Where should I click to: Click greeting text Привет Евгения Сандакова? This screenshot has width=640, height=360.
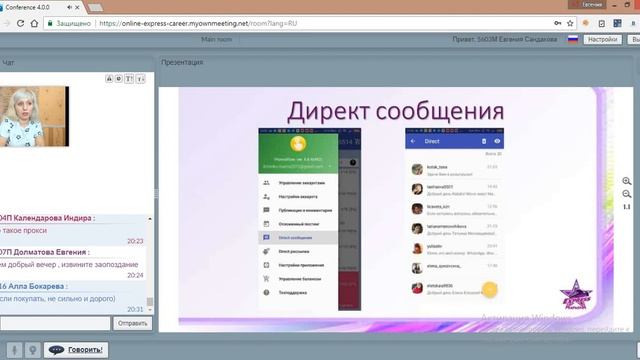coord(504,39)
